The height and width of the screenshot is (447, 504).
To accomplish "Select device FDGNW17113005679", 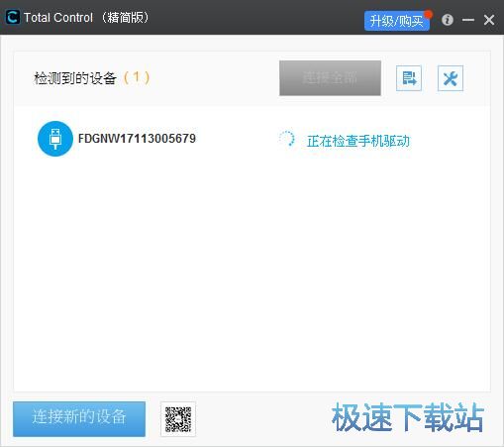I will click(x=137, y=139).
